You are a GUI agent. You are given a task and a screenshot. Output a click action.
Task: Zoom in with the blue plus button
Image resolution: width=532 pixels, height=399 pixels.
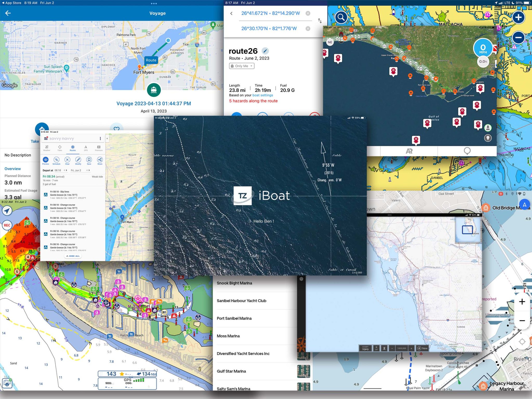[x=518, y=17]
